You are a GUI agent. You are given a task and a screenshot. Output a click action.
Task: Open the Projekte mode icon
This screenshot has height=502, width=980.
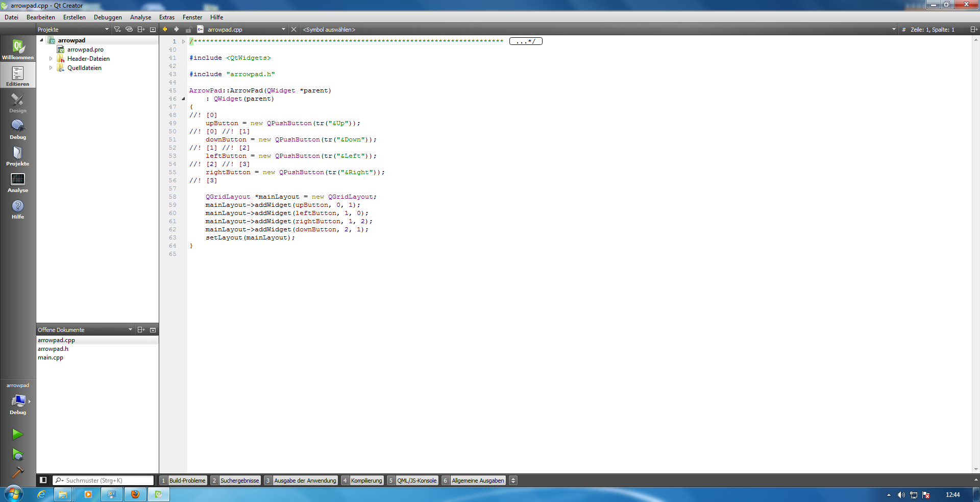pos(18,156)
